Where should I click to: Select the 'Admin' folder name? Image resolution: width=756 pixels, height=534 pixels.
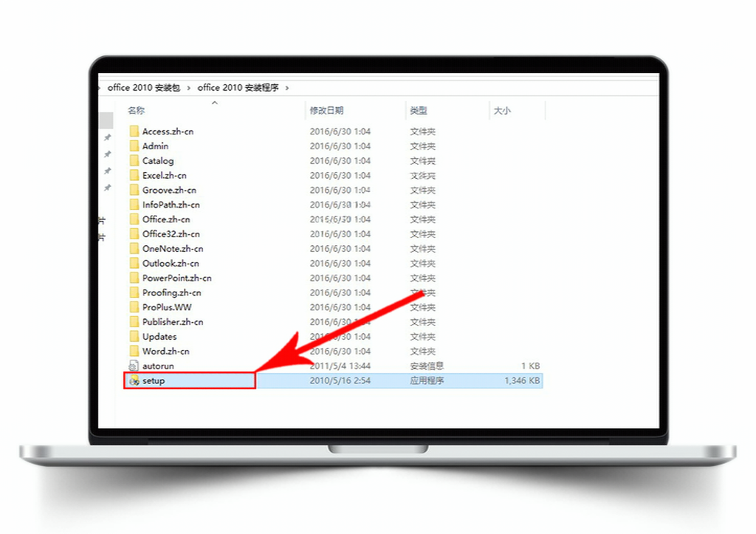tap(155, 146)
